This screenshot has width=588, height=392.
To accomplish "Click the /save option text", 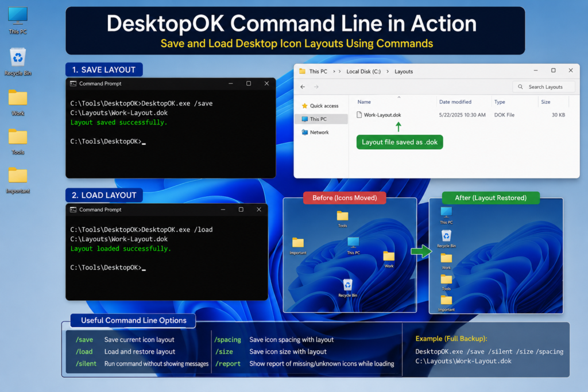I will point(84,340).
